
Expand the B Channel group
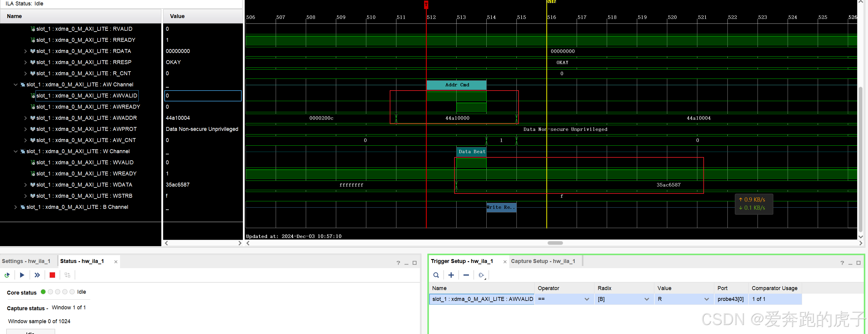coord(16,207)
